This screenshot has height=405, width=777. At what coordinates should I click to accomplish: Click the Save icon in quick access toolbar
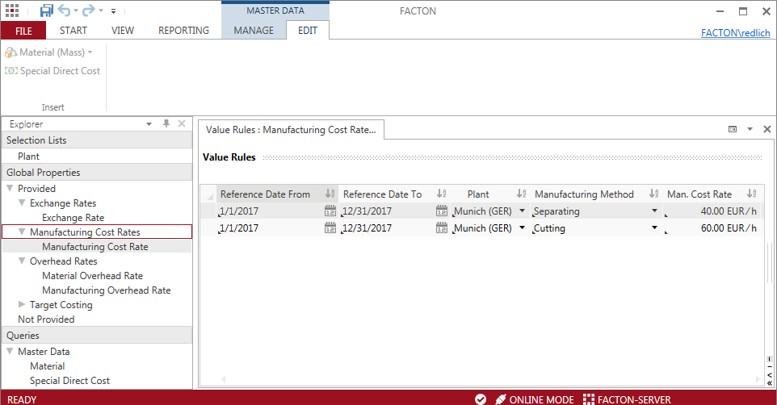pyautogui.click(x=46, y=10)
